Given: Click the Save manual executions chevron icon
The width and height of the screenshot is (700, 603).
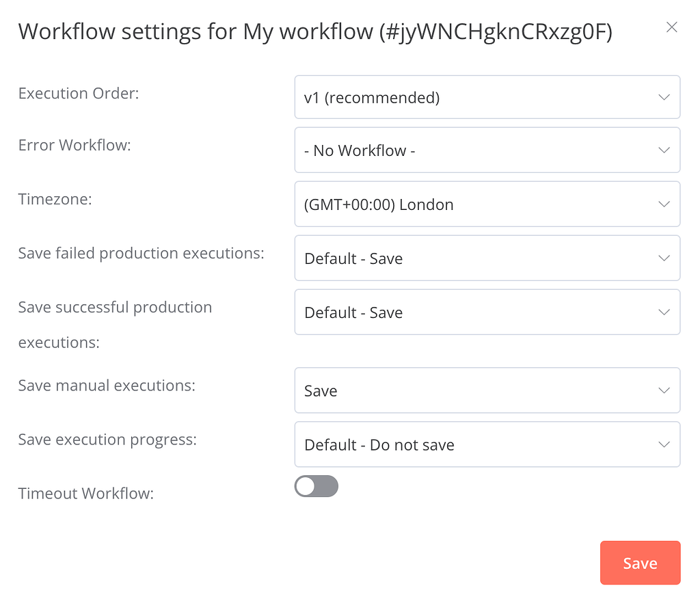Looking at the screenshot, I should click(664, 390).
